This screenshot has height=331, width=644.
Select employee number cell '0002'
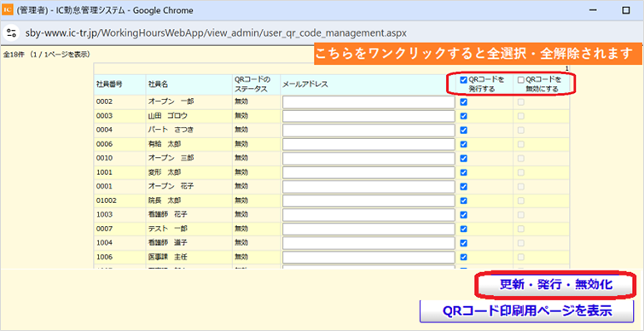(104, 102)
